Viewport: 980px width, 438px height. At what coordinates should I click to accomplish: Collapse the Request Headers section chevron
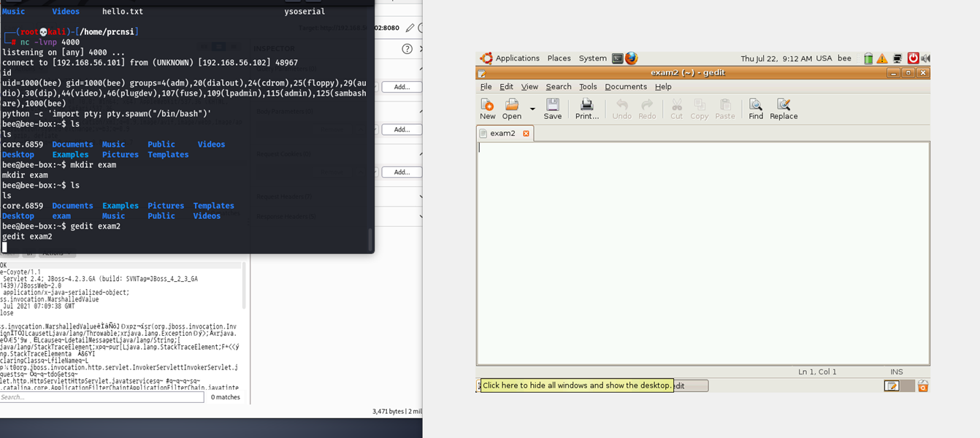(421, 196)
